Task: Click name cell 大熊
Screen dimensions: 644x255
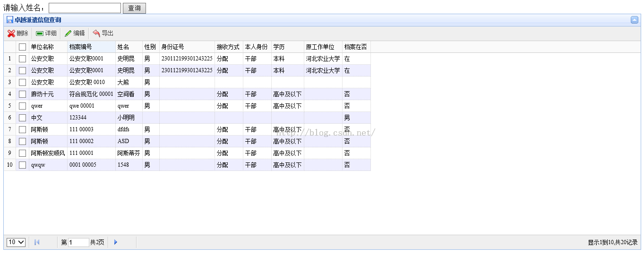Action: click(x=129, y=83)
